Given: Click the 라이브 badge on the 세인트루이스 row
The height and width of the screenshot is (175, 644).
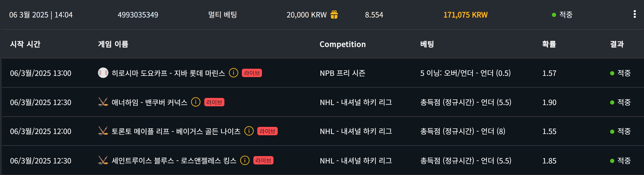Looking at the screenshot, I should coord(263,160).
